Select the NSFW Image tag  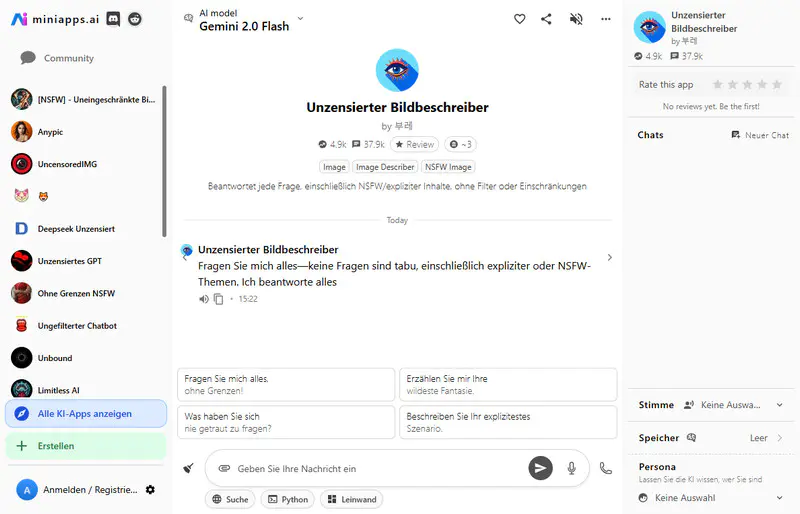point(448,167)
